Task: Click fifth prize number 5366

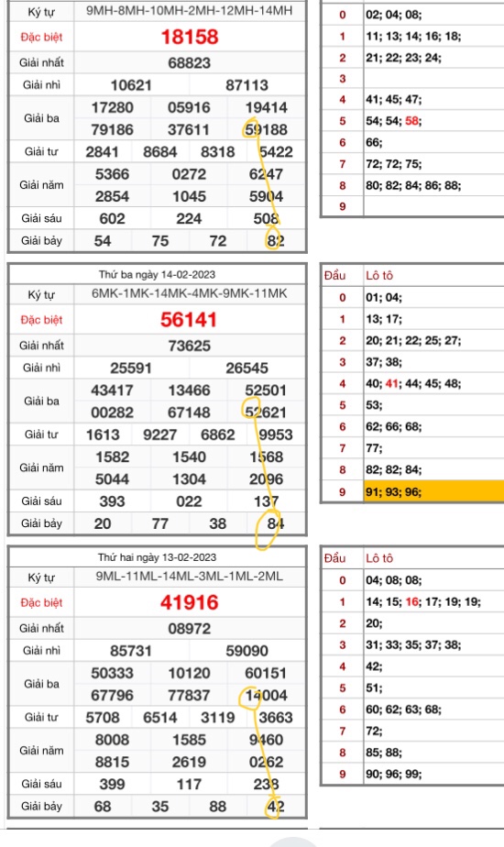Action: tap(113, 174)
